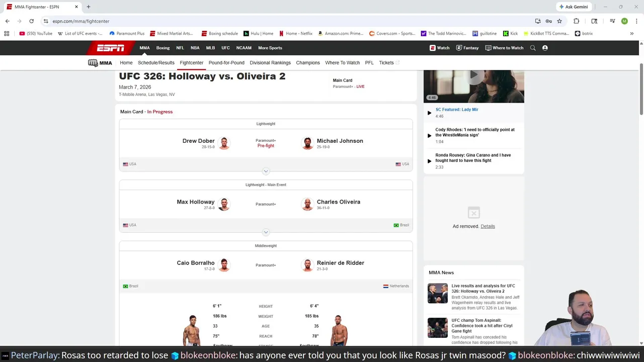The width and height of the screenshot is (644, 362).
Task: Open a new browser tab
Action: point(89,7)
